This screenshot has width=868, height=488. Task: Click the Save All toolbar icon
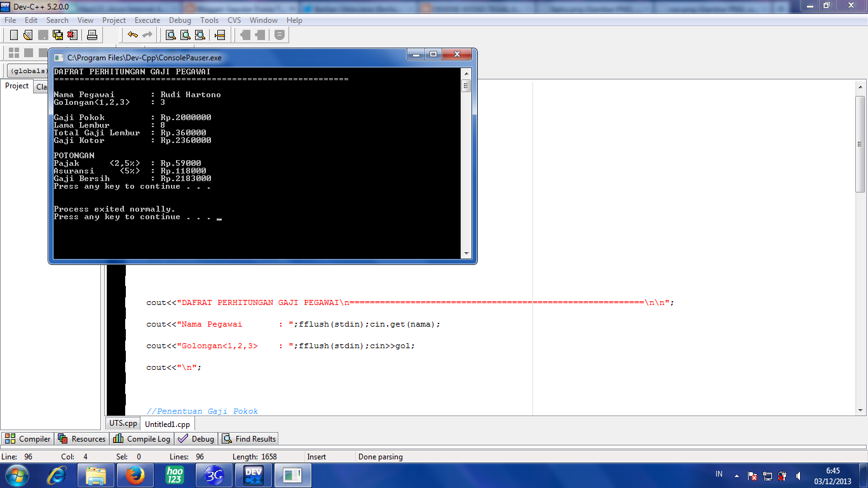coord(58,35)
